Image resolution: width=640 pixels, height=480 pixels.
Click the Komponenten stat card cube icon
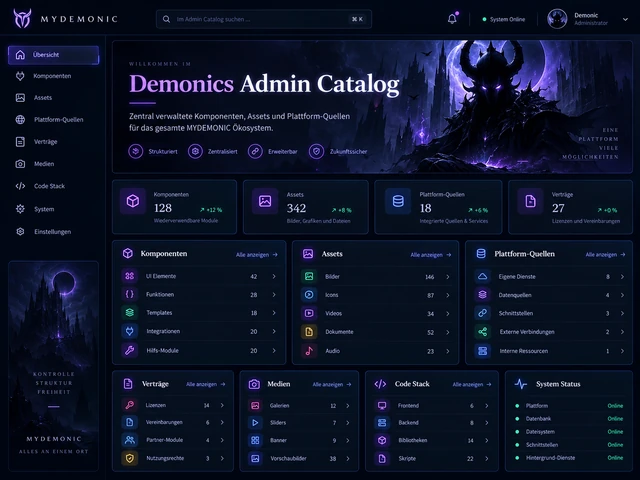tap(133, 201)
